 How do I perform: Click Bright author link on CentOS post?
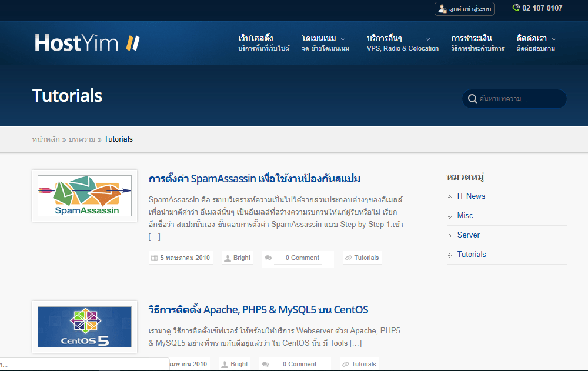(x=239, y=365)
